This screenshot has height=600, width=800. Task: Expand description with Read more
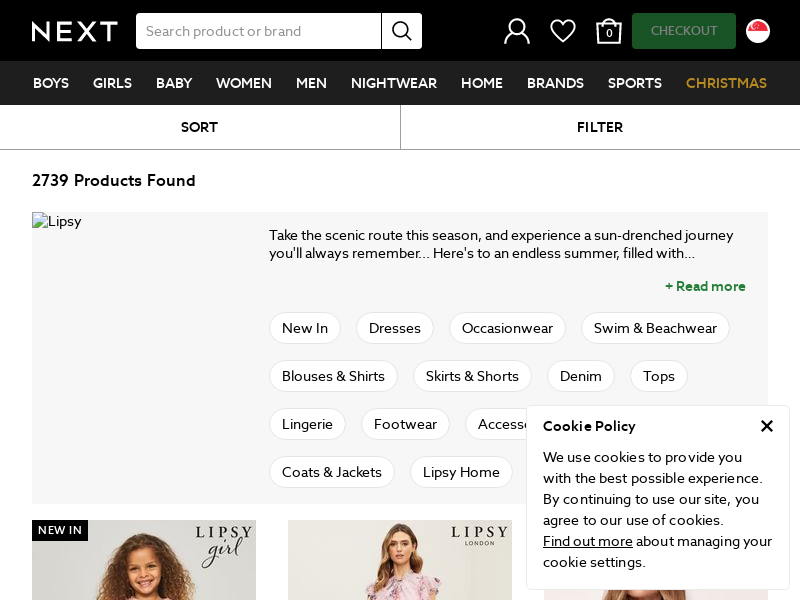[705, 286]
